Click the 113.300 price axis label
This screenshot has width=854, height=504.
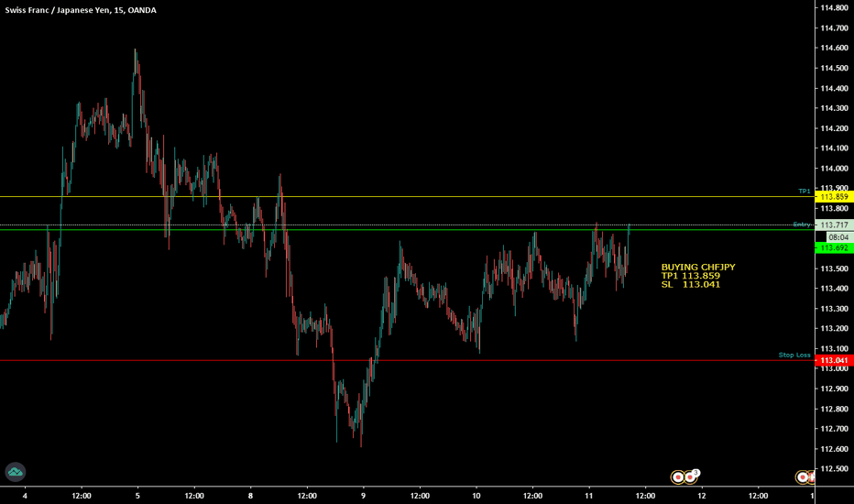click(835, 309)
